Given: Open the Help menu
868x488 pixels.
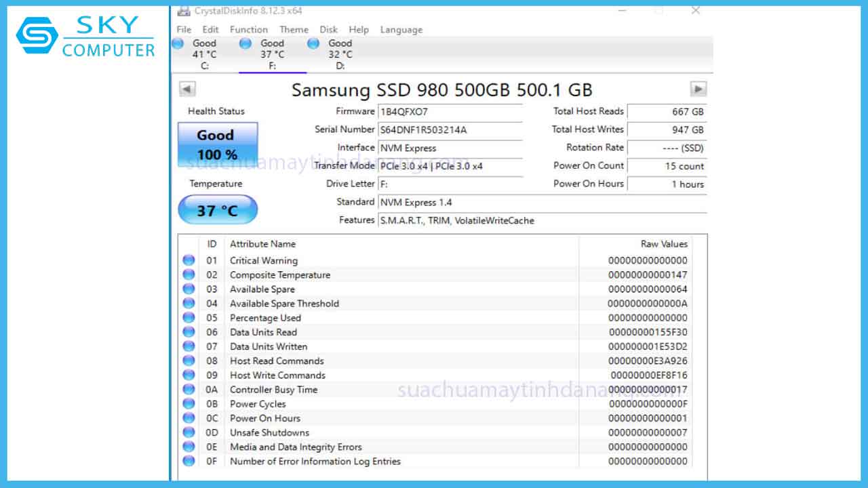Looking at the screenshot, I should (x=359, y=30).
